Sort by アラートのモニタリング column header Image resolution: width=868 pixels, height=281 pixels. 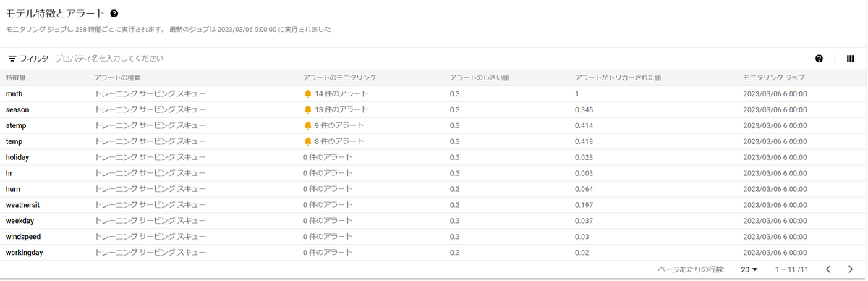click(340, 77)
